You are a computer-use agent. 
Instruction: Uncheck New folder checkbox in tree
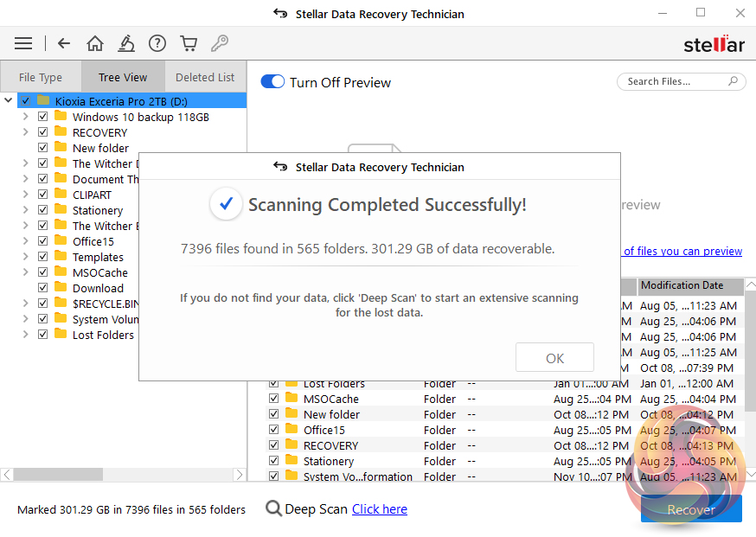[x=43, y=148]
